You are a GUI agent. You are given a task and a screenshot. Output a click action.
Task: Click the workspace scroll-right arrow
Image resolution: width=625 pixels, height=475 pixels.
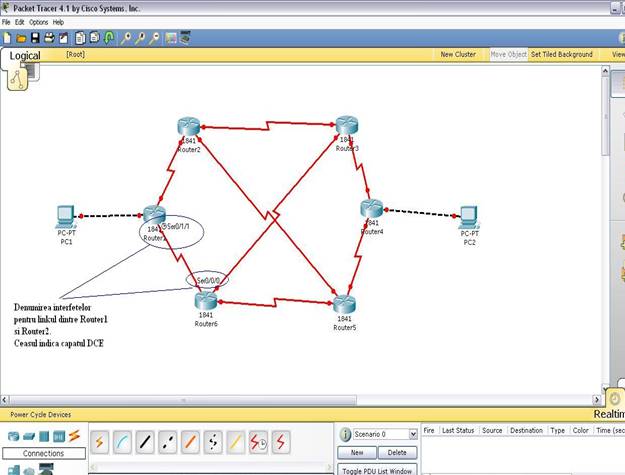(597, 400)
